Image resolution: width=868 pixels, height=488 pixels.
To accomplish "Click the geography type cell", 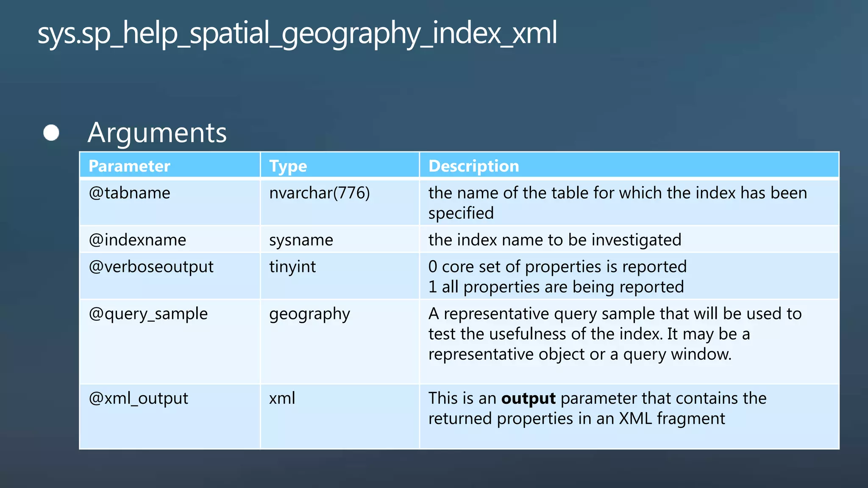I will (x=309, y=314).
